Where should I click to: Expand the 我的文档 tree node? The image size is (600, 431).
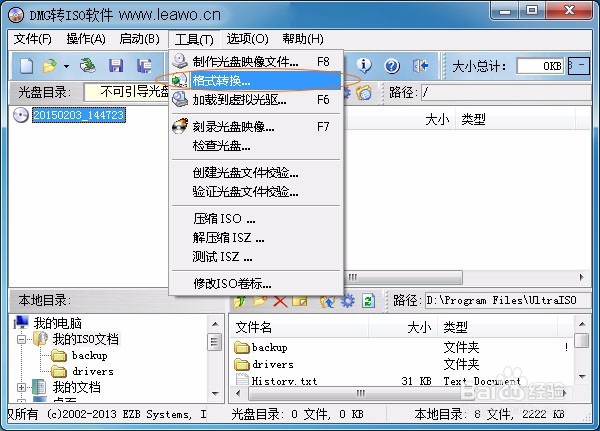click(21, 387)
